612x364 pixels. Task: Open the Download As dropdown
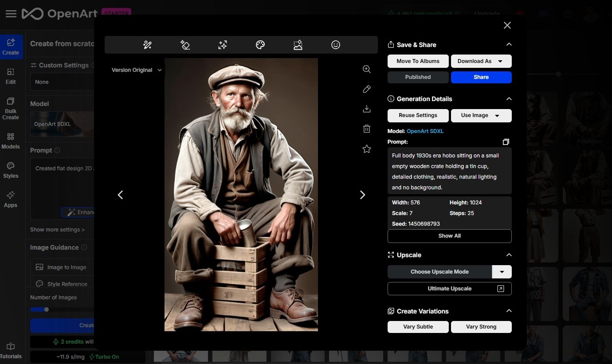481,61
